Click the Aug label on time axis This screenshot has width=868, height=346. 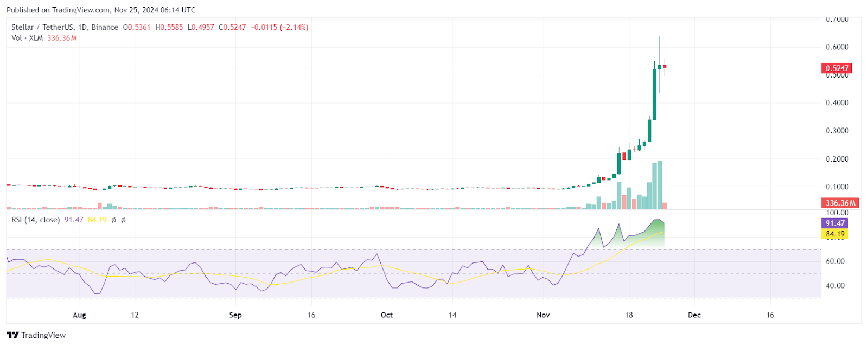point(79,315)
